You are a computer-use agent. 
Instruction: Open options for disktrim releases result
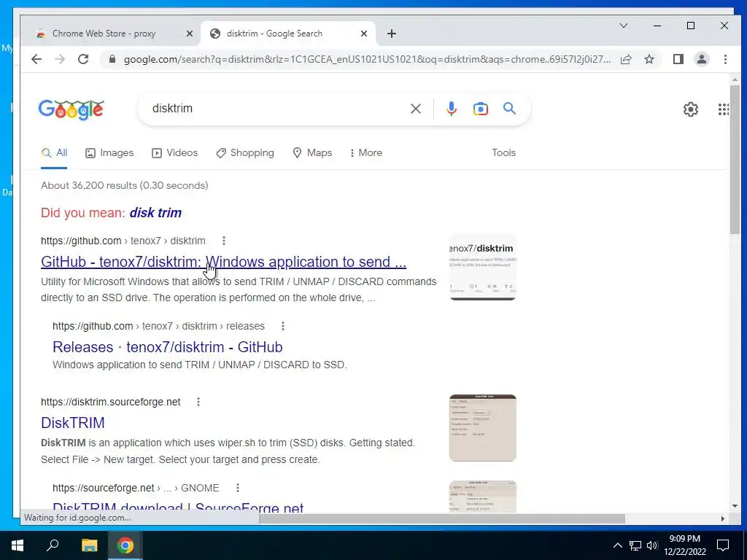tap(282, 326)
